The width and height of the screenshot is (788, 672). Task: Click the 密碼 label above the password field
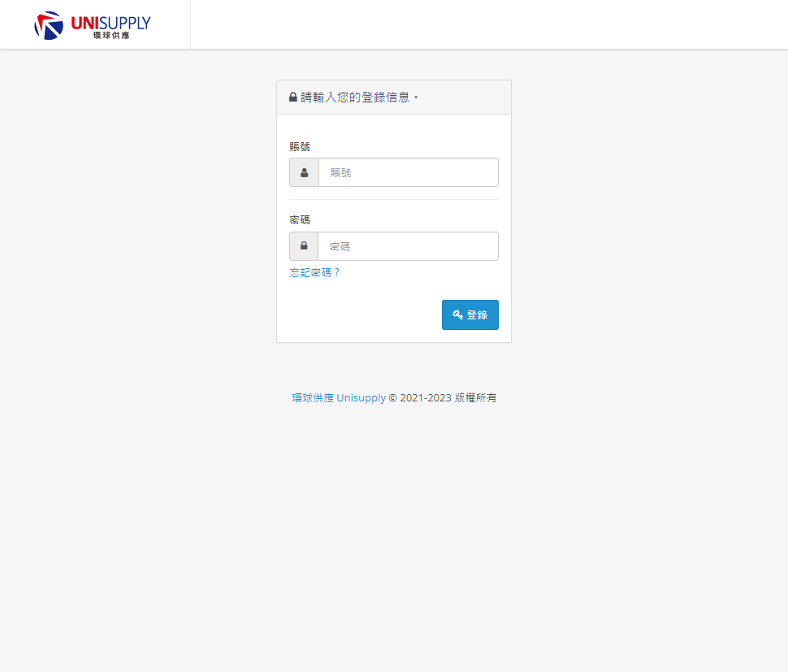(300, 219)
